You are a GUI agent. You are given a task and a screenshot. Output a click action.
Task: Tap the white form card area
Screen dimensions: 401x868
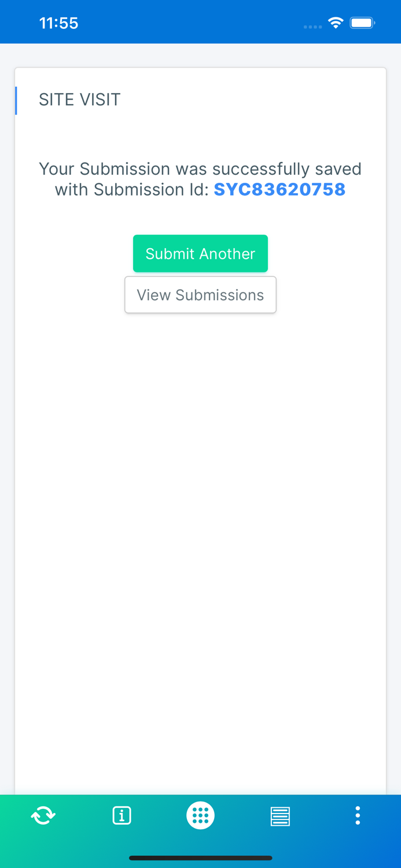tap(201, 463)
